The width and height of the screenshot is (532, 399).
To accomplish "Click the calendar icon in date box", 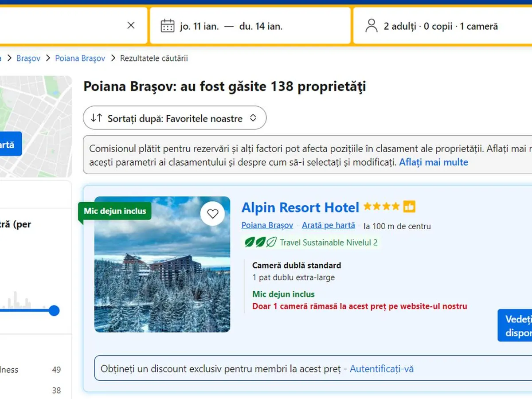I will [x=167, y=26].
